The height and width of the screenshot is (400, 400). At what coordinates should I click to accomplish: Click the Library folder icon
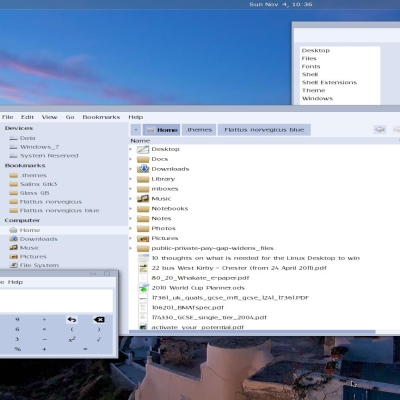(x=143, y=179)
